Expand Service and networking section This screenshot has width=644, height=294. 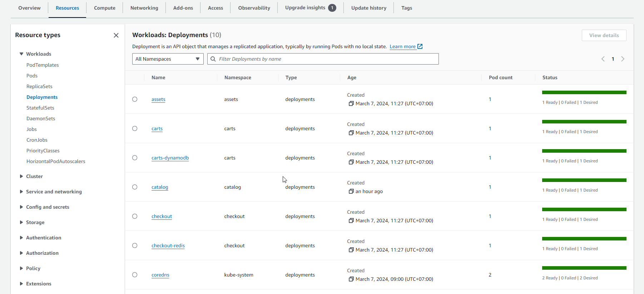[21, 192]
